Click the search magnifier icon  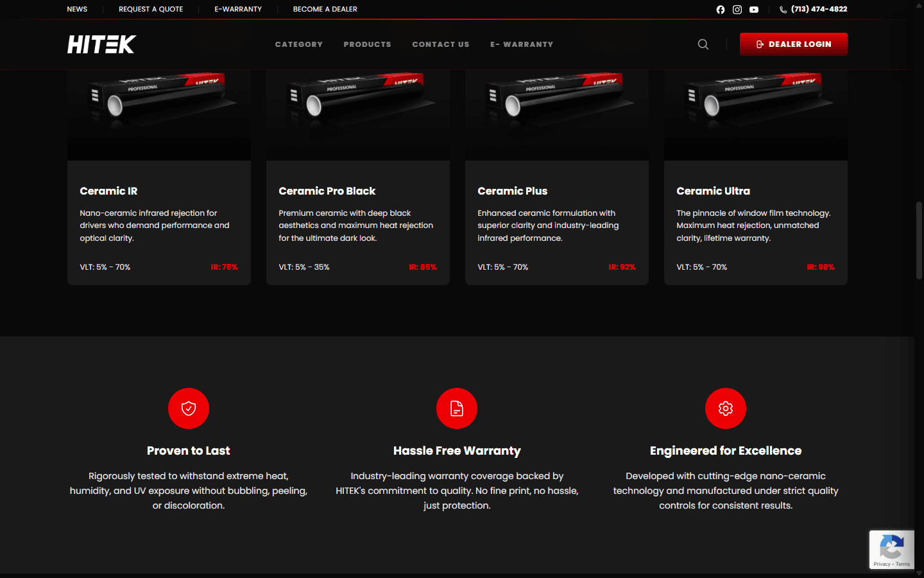(703, 44)
